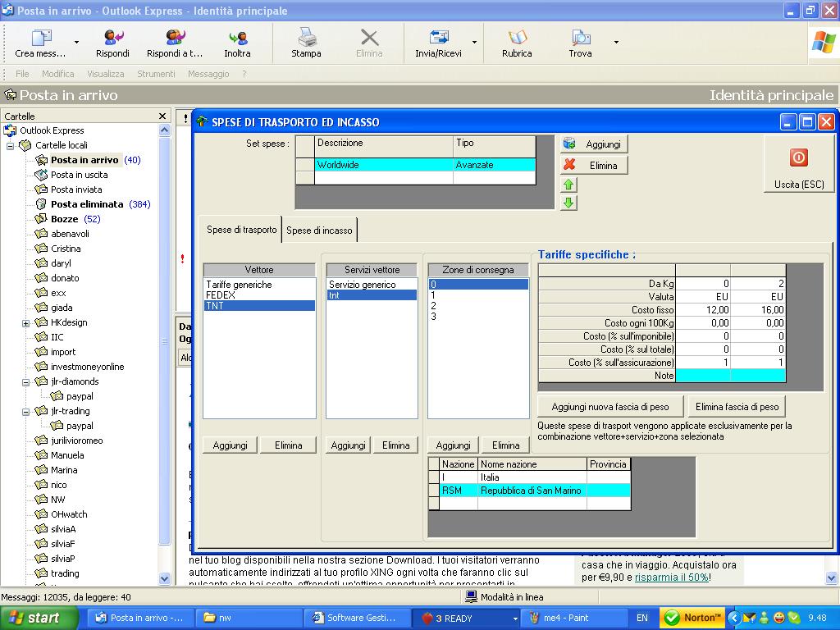Switch to Spese di incasso tab

319,231
